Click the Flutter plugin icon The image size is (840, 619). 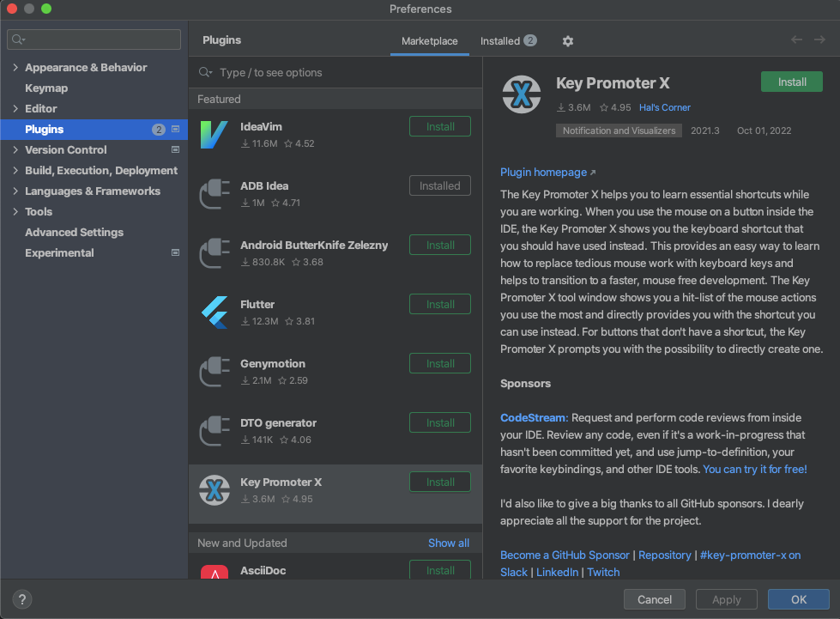coord(214,313)
